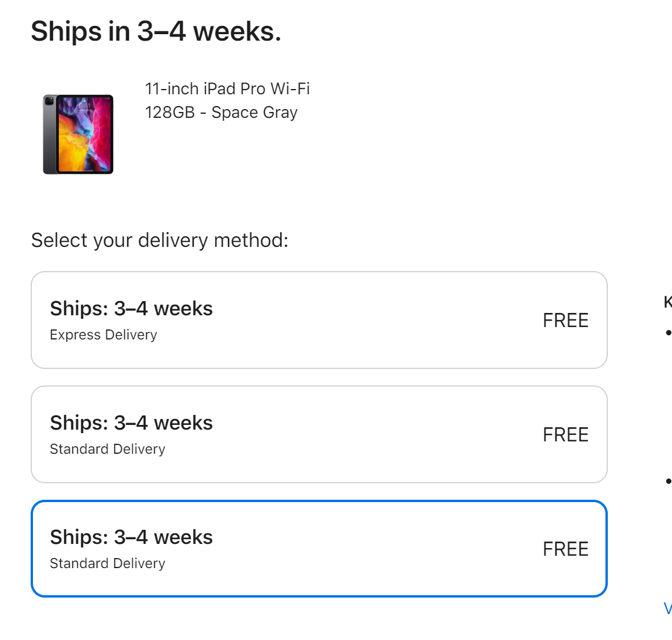Open the partially visible blue link at bottom right
The image size is (672, 640).
(x=668, y=608)
